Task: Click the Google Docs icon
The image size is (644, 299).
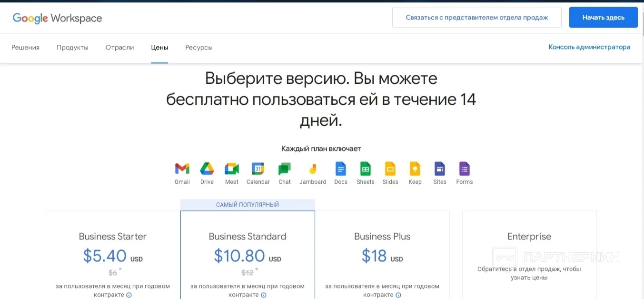Action: 341,169
